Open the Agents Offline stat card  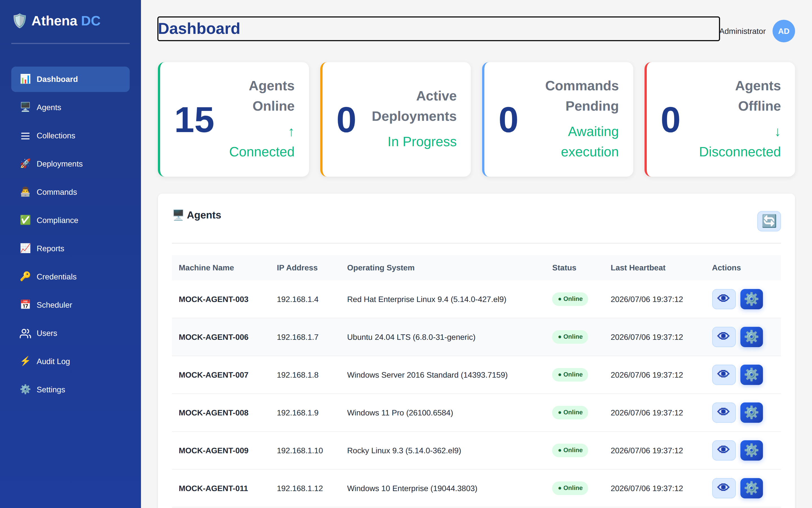coord(720,119)
